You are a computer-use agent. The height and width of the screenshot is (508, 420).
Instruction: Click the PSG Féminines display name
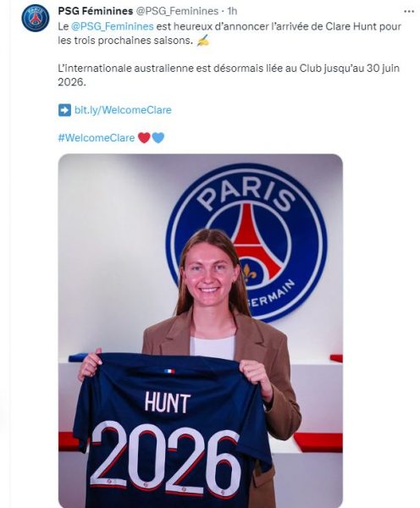96,11
